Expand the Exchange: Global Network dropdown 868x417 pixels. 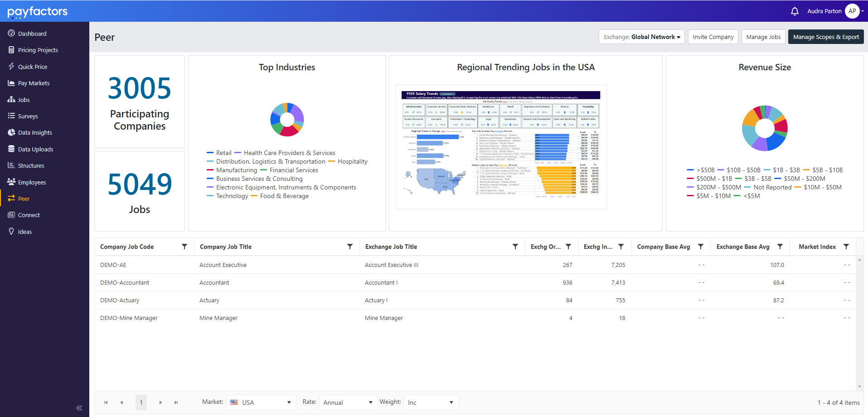tap(641, 37)
